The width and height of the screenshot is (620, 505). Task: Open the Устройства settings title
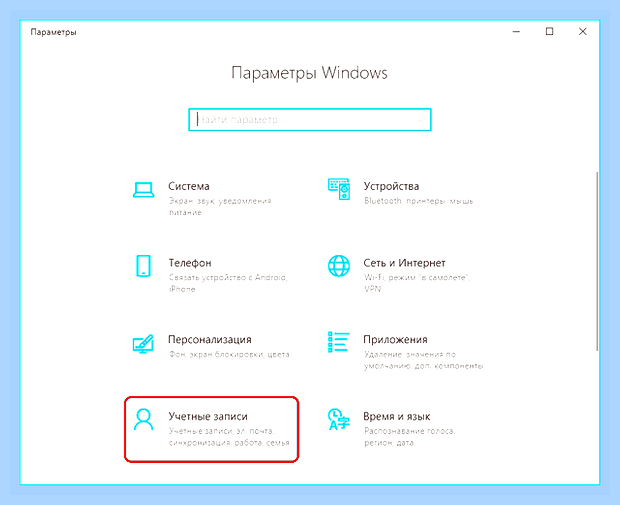tap(391, 186)
